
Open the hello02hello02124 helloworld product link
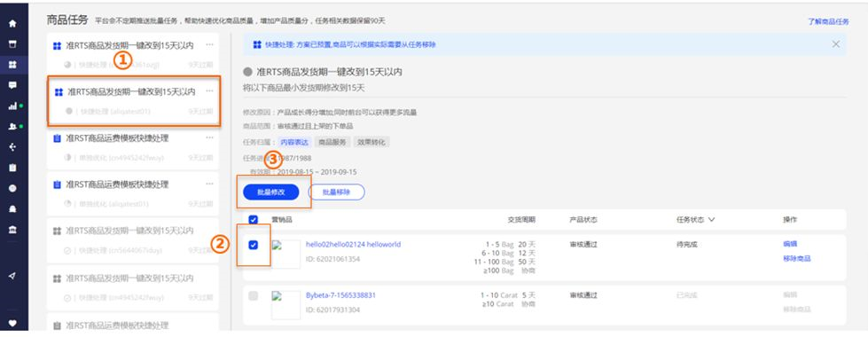(x=353, y=245)
